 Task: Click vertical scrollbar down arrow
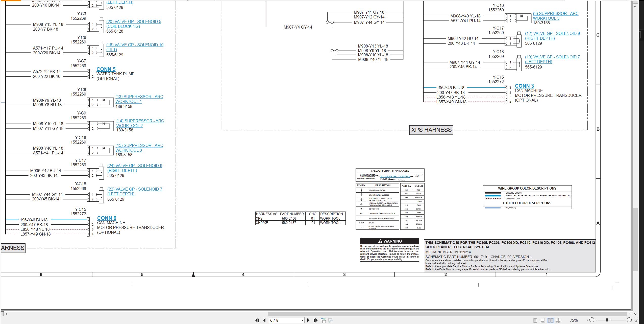635,314
